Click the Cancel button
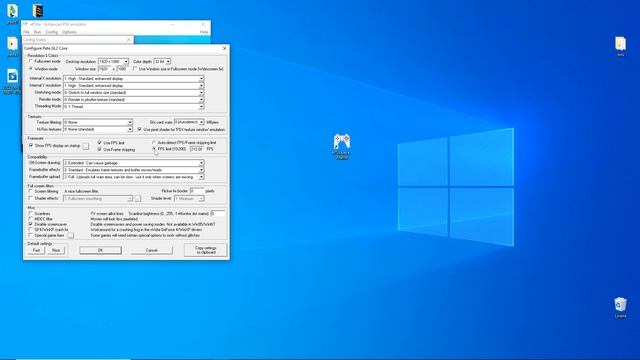The height and width of the screenshot is (360, 640). pos(151,250)
